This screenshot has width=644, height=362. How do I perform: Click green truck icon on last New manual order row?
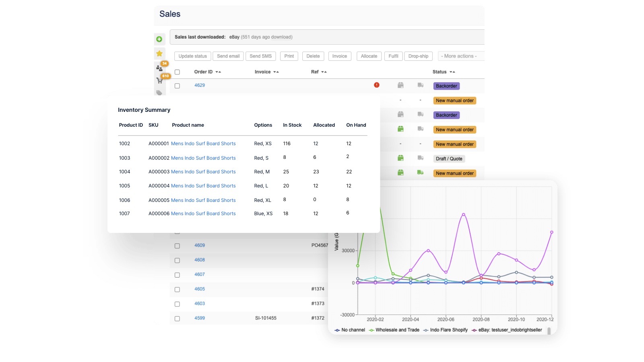[420, 173]
